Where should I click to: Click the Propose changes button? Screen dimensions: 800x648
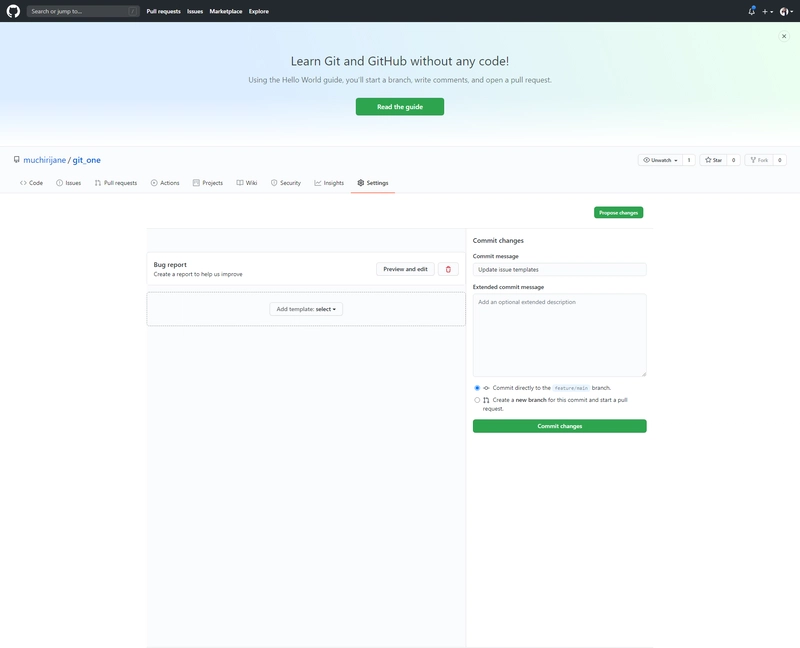618,212
